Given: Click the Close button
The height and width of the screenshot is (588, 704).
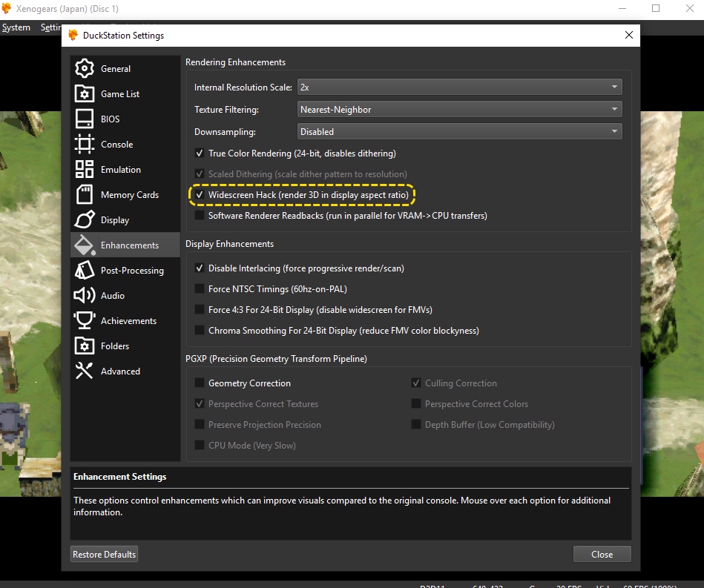Looking at the screenshot, I should [x=602, y=555].
